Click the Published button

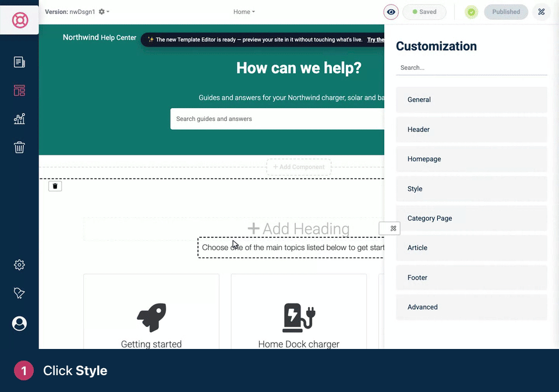click(506, 12)
